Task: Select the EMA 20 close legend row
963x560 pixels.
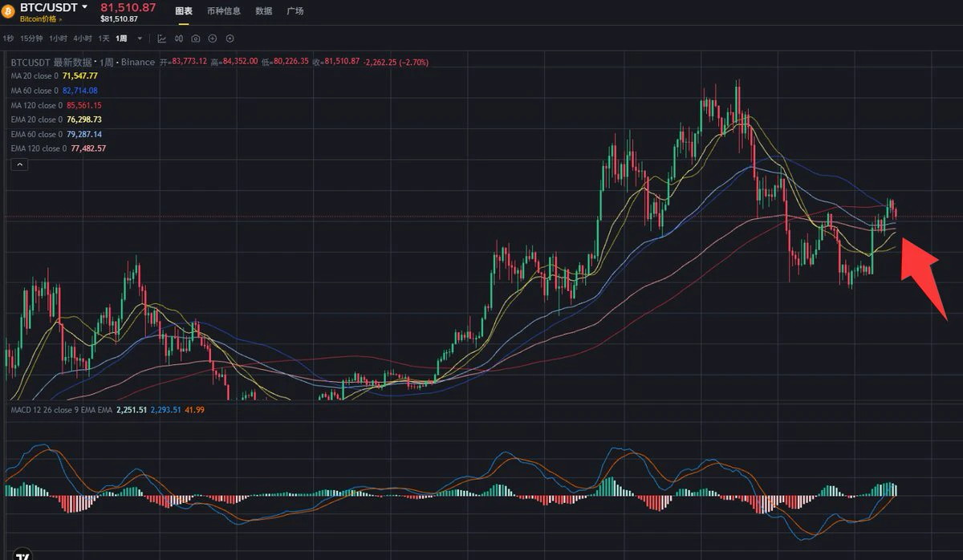Action: 56,120
